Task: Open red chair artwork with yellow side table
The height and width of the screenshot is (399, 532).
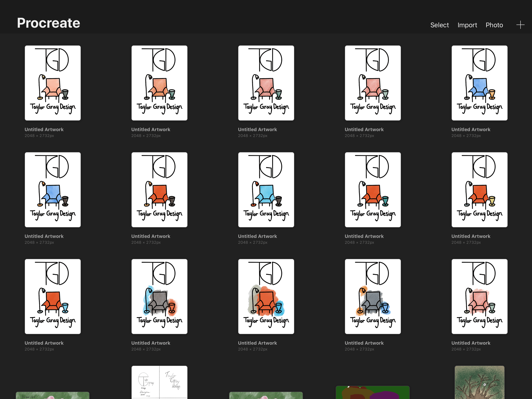Action: coord(479,190)
